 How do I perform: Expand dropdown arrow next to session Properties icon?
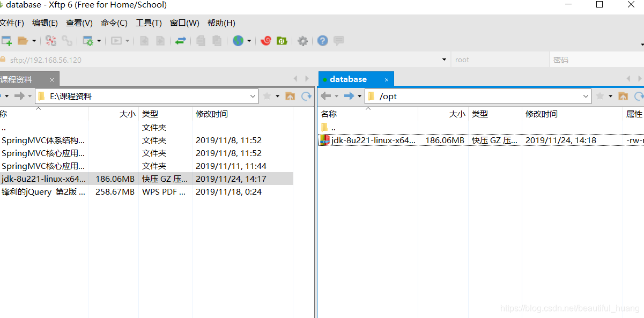[99, 41]
